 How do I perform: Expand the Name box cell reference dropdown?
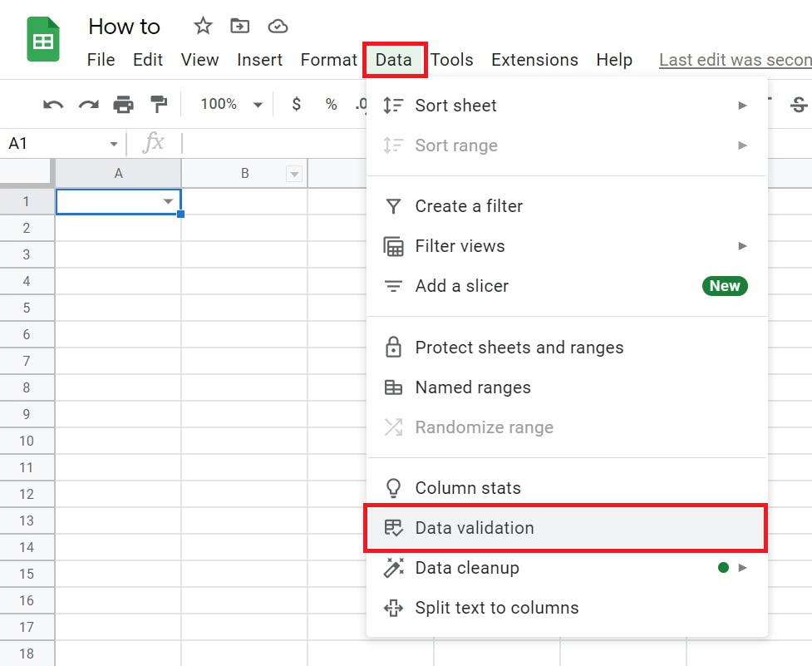click(113, 144)
